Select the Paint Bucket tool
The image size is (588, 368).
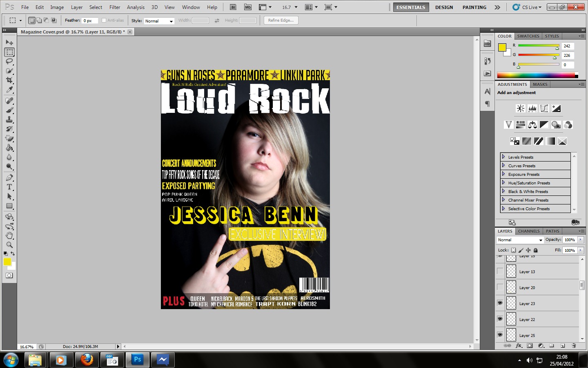tap(9, 148)
